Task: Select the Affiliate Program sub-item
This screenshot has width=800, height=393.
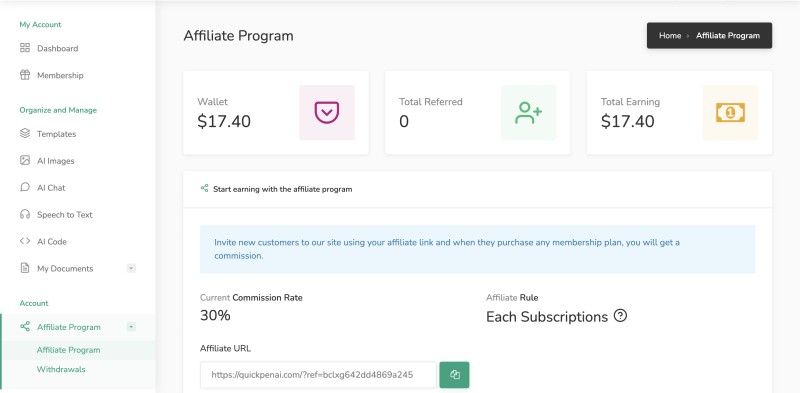Action: click(x=68, y=350)
